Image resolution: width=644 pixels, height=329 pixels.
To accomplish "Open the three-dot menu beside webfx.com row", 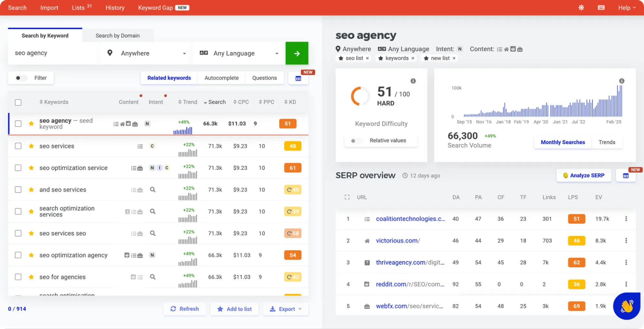I will pyautogui.click(x=626, y=306).
